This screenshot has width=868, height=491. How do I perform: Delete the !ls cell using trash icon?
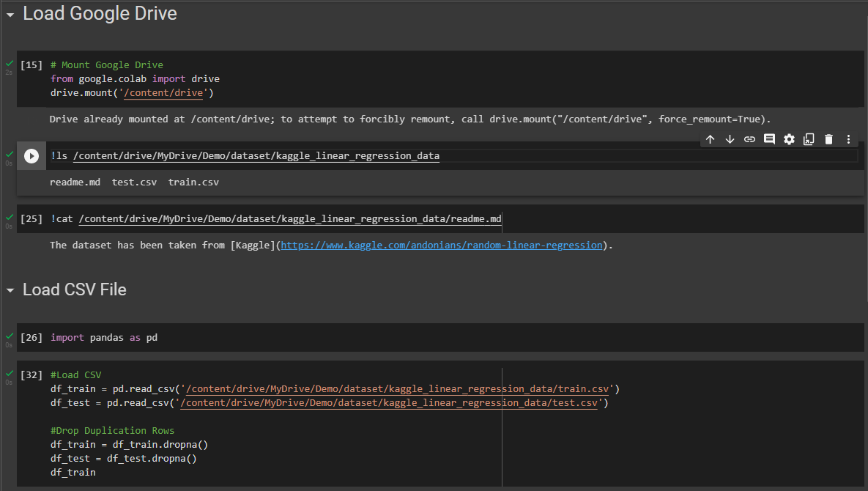828,139
